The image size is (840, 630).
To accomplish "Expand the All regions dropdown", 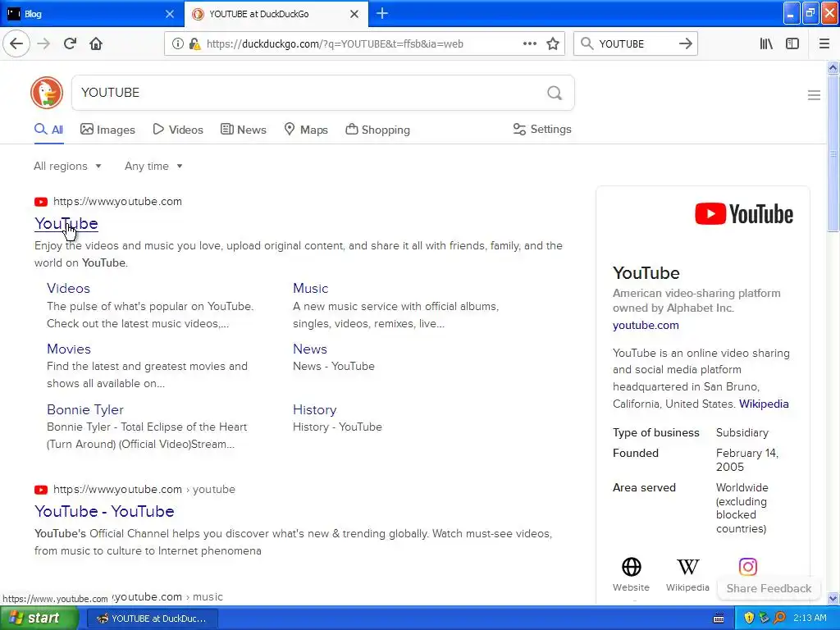I will click(67, 166).
